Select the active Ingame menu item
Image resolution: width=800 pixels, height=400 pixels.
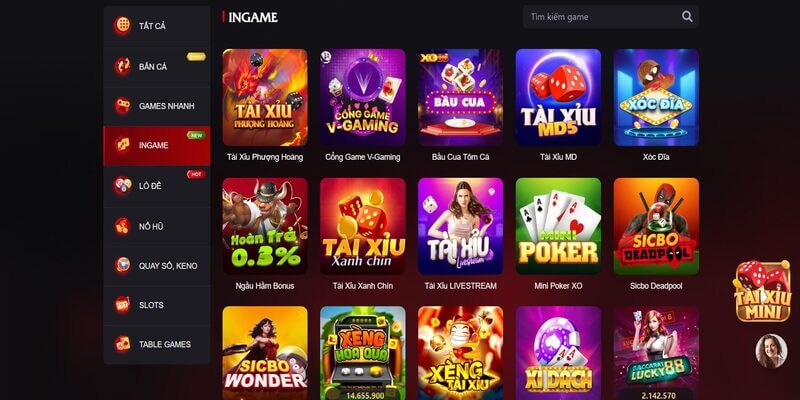157,146
